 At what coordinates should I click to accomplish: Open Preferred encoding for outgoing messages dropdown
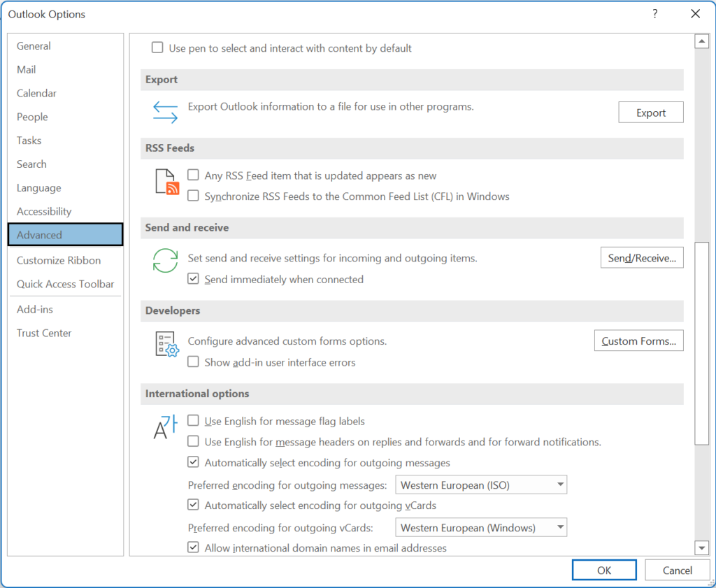tap(481, 485)
